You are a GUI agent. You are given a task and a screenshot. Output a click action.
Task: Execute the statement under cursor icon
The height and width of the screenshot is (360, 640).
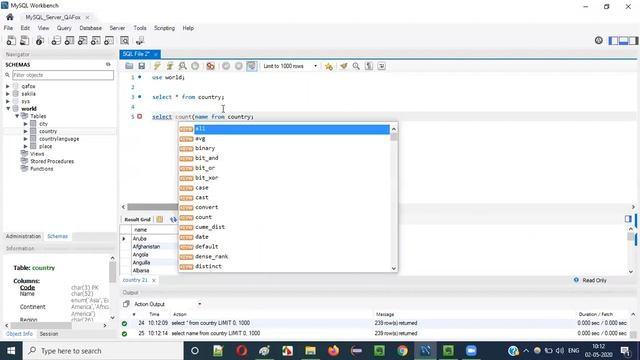(170, 66)
